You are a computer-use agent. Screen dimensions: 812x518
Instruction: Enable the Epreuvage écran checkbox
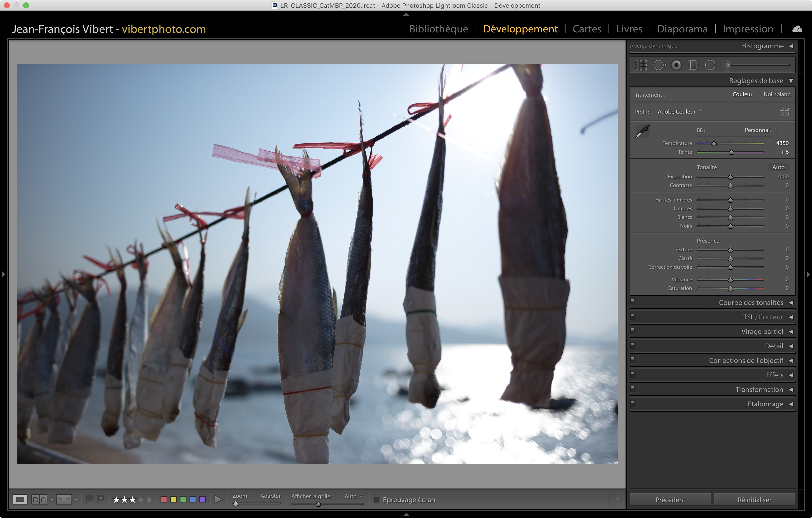[x=377, y=499]
